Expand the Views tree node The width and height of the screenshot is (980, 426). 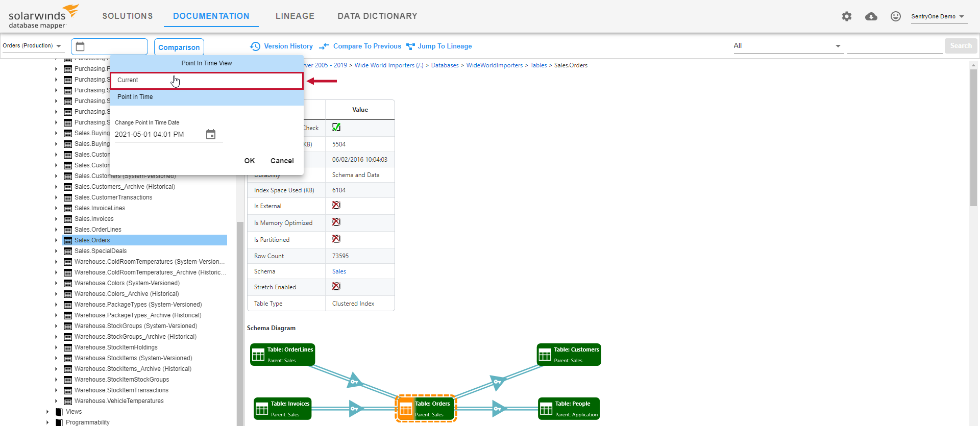click(x=47, y=412)
